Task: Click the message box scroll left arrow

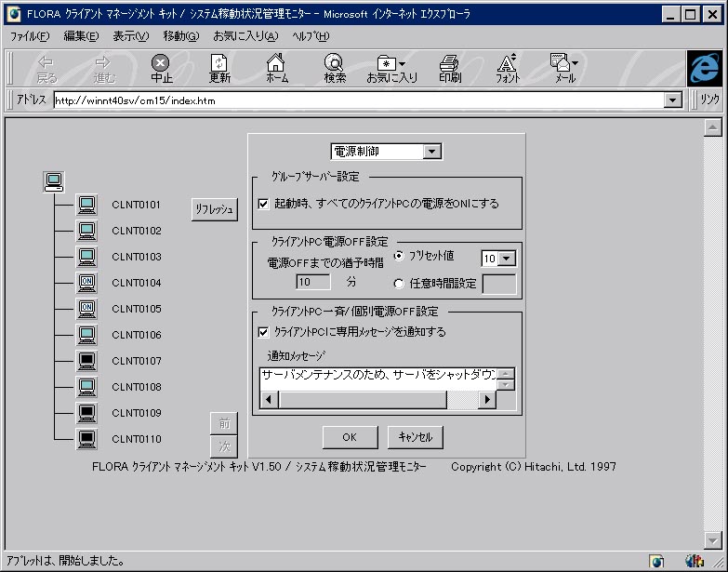Action: (269, 400)
